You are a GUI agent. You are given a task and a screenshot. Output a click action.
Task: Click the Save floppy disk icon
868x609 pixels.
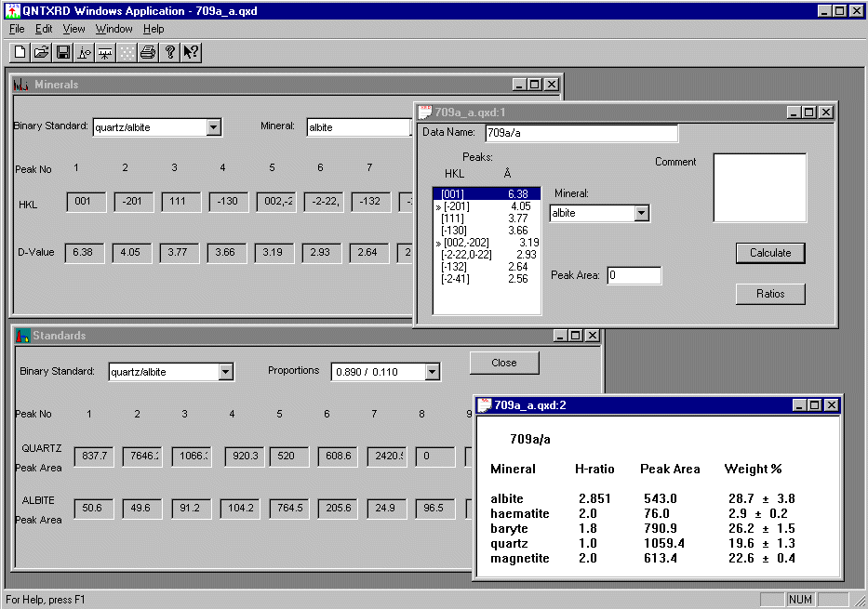coord(63,53)
